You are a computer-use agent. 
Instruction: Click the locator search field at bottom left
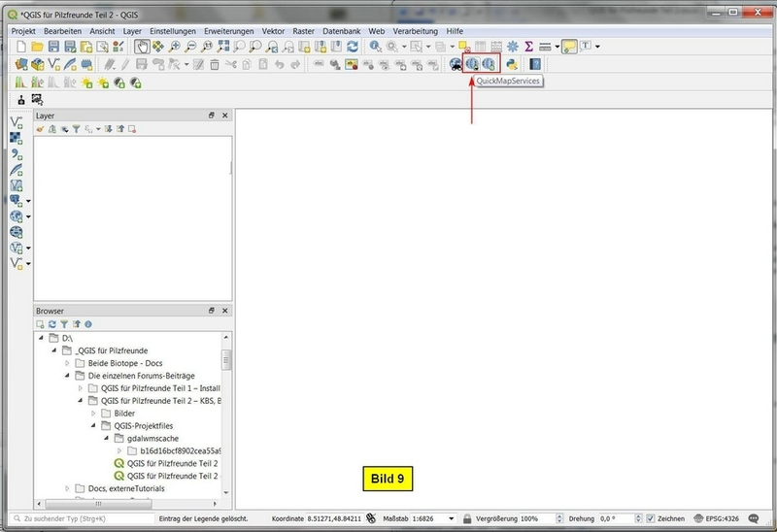pos(78,519)
